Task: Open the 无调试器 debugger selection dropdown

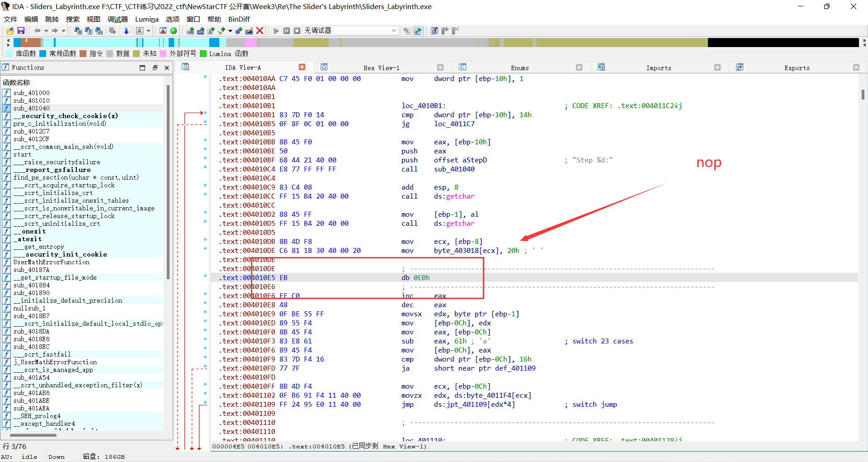Action: pos(350,31)
